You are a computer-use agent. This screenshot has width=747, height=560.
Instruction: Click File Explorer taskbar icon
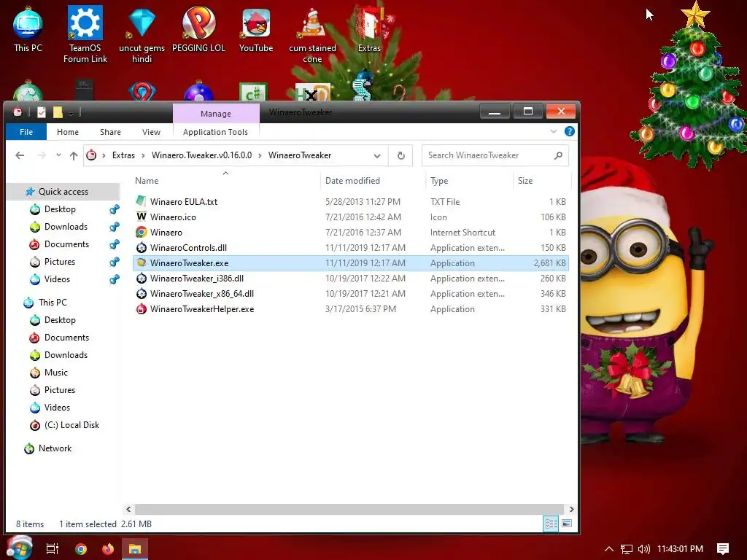(x=135, y=549)
